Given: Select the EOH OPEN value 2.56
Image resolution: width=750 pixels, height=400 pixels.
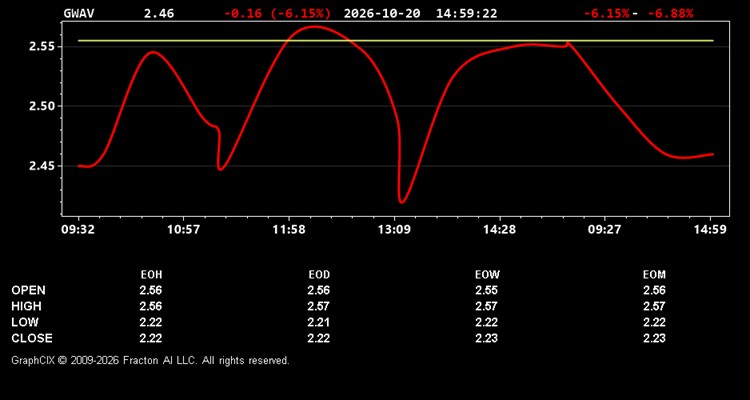Looking at the screenshot, I should tap(151, 290).
